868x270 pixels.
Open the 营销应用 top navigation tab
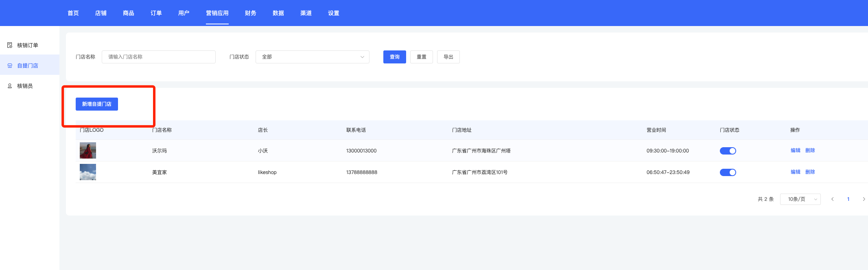click(217, 13)
